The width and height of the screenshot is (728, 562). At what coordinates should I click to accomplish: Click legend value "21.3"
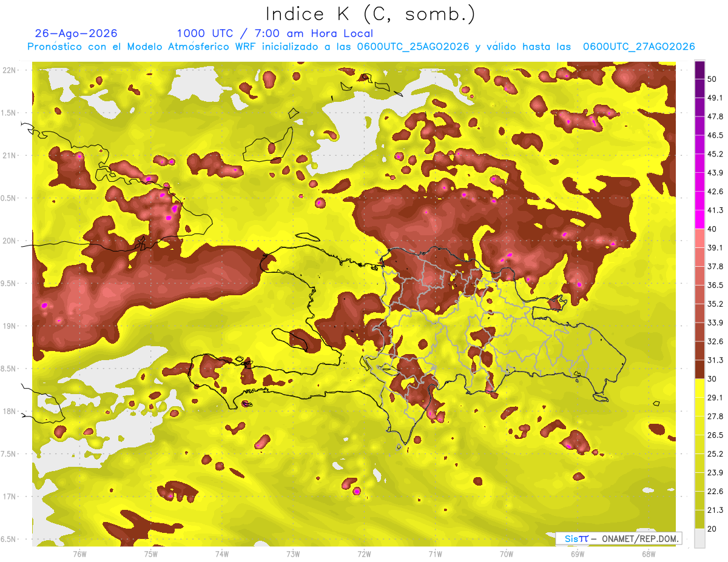pos(716,510)
